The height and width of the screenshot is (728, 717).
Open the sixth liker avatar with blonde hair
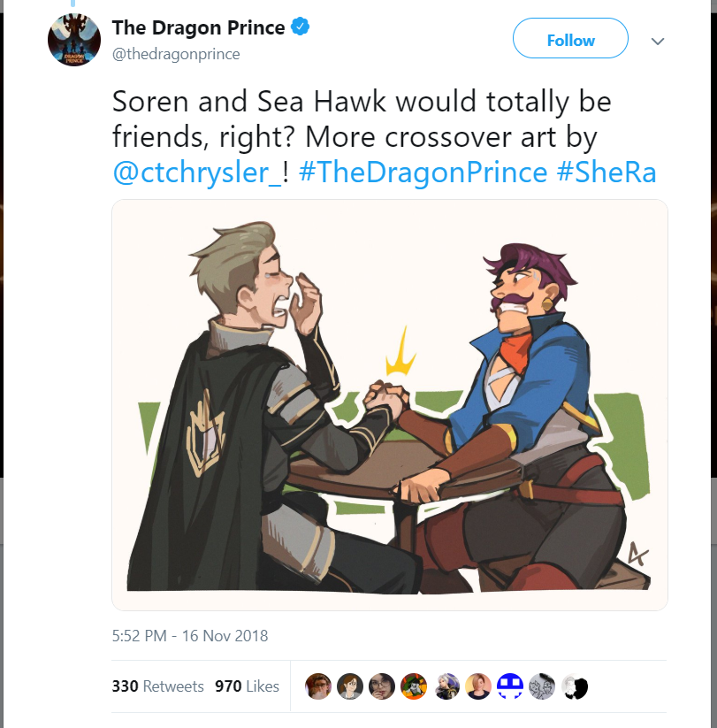[x=478, y=686]
